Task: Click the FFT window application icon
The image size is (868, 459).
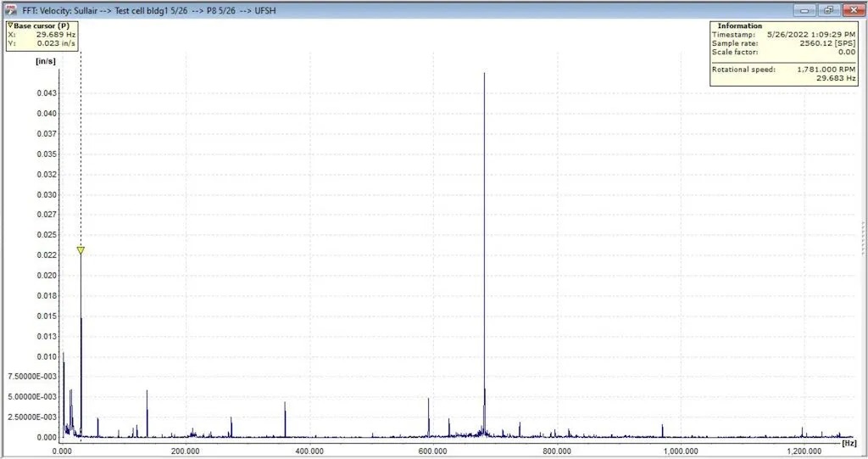Action: click(10, 10)
